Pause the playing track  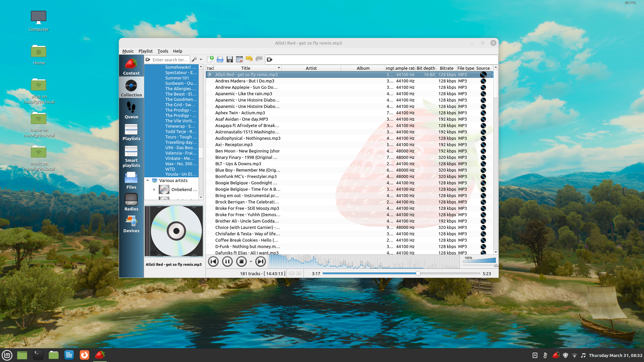tap(227, 261)
